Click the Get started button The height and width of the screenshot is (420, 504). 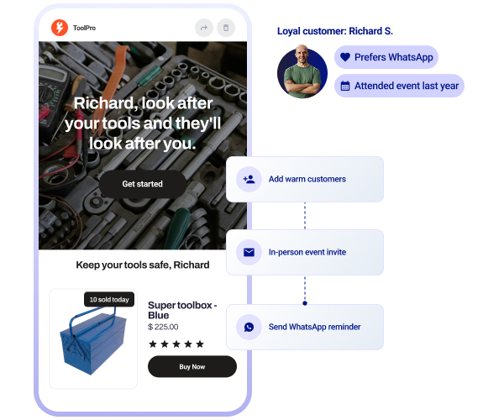pos(143,184)
